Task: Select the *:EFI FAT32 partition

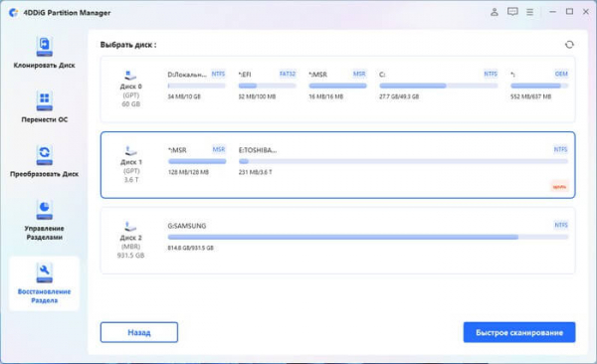Action: click(267, 86)
